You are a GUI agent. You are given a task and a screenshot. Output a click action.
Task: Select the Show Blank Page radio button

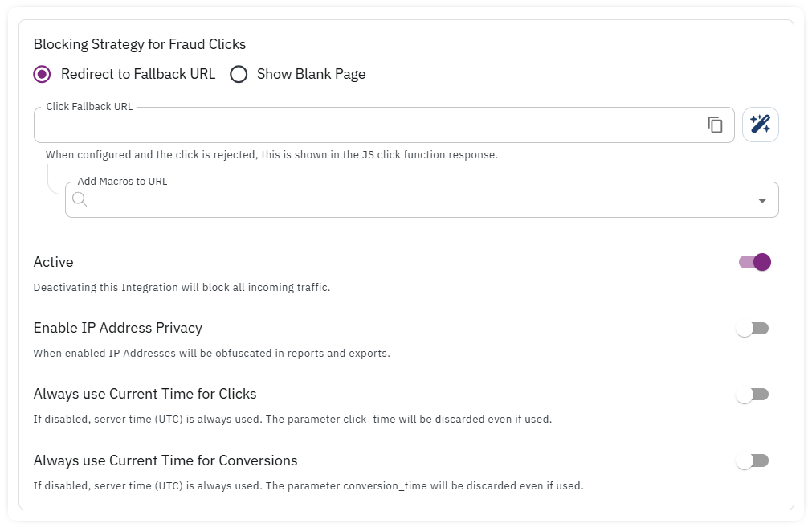click(x=239, y=74)
